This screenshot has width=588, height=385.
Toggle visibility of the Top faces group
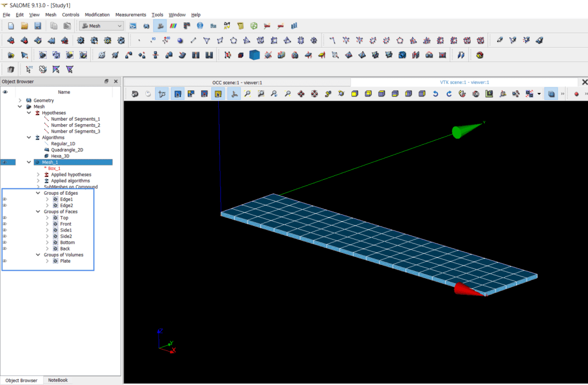click(x=4, y=218)
